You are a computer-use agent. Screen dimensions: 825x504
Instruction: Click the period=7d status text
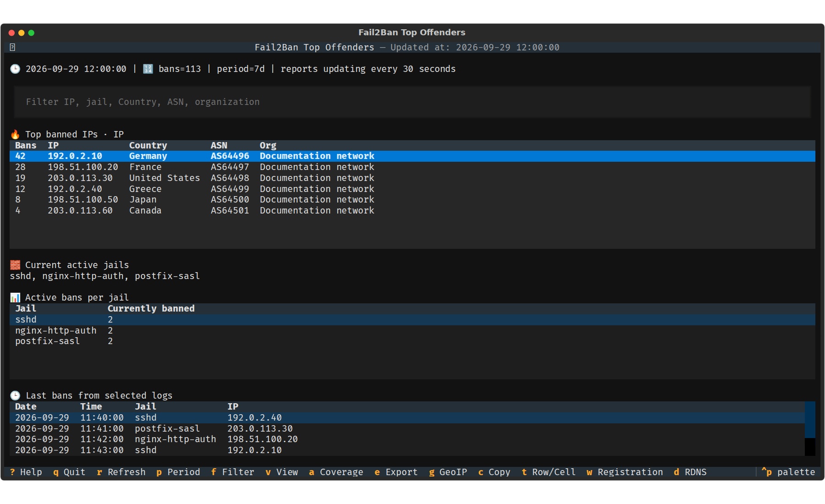[x=241, y=69]
